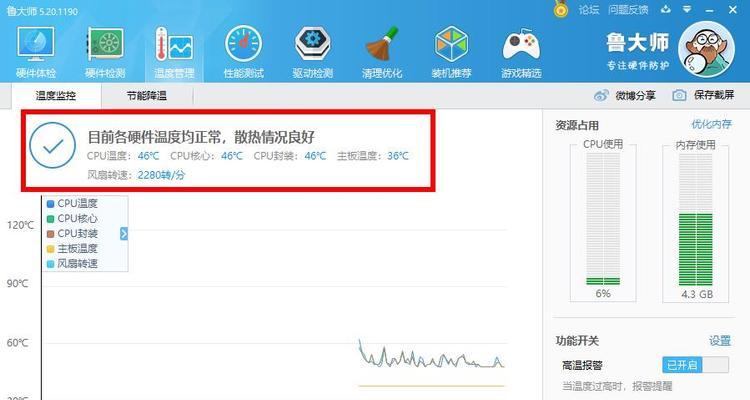Click the skin/upgrade icon beside 问题反馈

(x=665, y=9)
